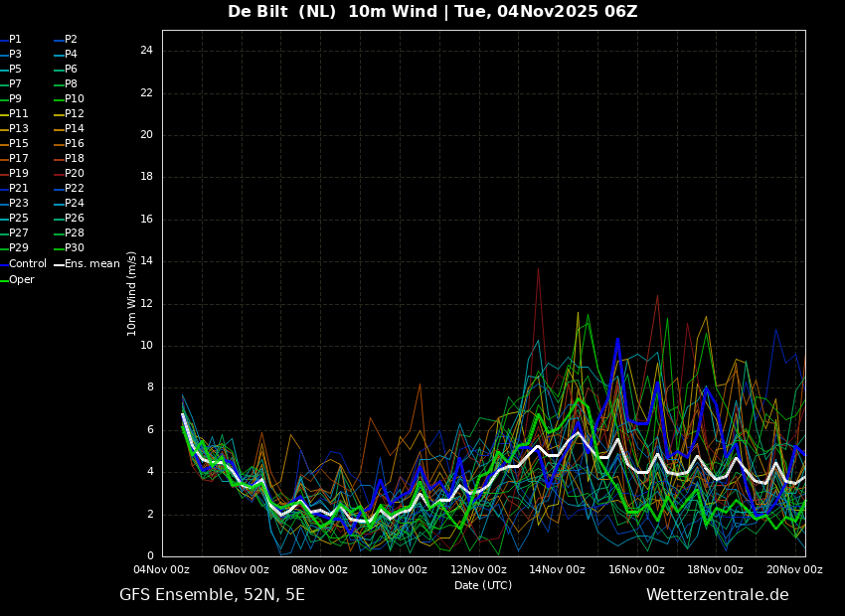Select the P1 legend entry
Screen dimensions: 845x616
[15, 40]
